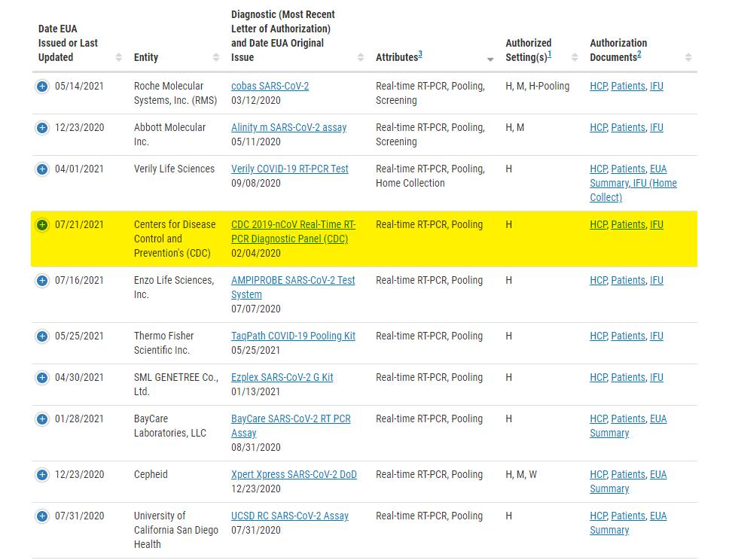The width and height of the screenshot is (729, 560).
Task: Sort by Diagnostic column sort arrows
Action: point(360,57)
